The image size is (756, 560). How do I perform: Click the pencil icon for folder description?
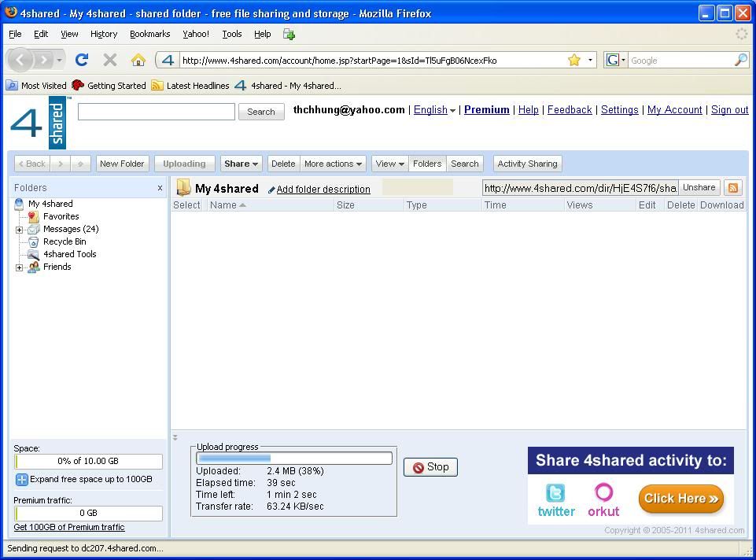(x=271, y=190)
